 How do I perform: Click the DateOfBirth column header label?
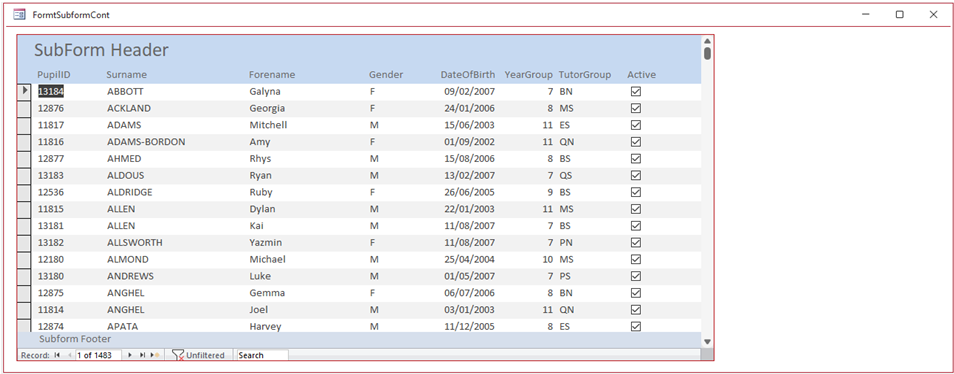coord(468,75)
